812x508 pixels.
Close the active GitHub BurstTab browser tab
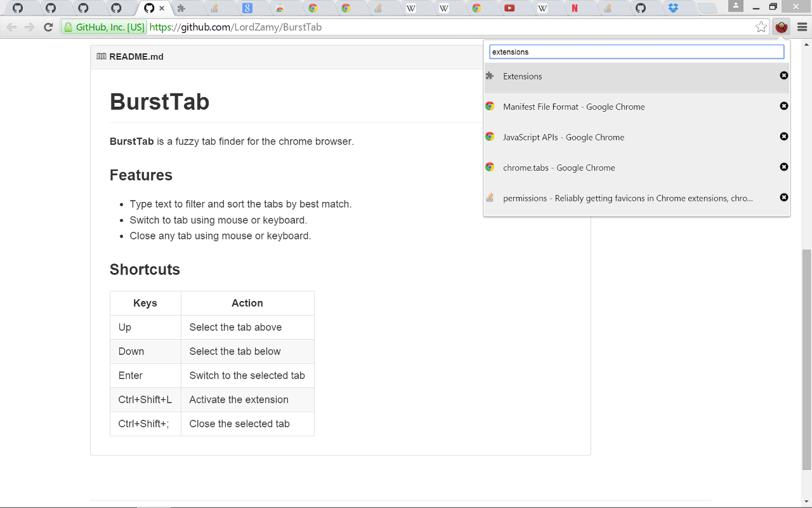(x=162, y=8)
